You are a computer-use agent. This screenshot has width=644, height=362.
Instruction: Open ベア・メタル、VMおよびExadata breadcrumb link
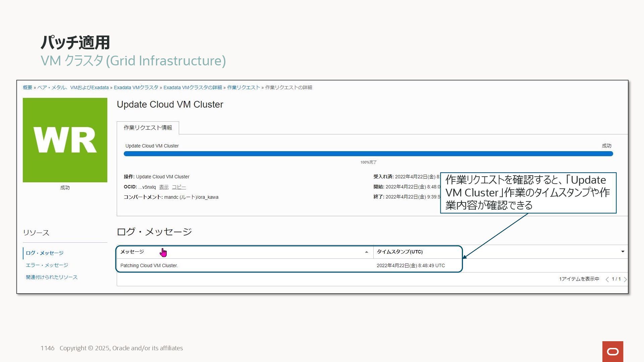(73, 87)
